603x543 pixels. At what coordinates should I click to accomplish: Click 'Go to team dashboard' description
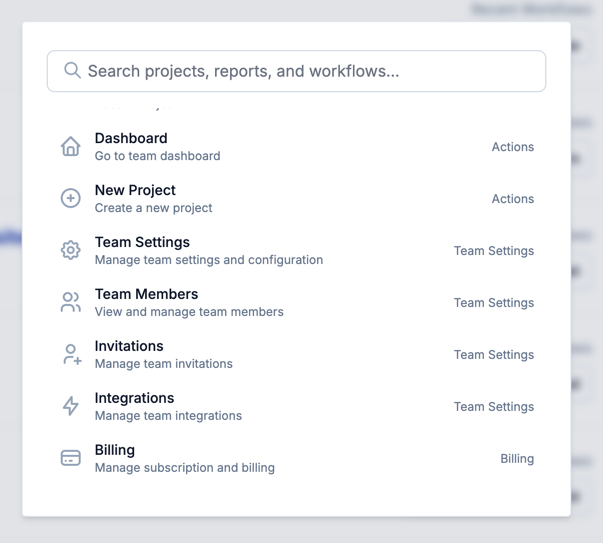tap(157, 156)
